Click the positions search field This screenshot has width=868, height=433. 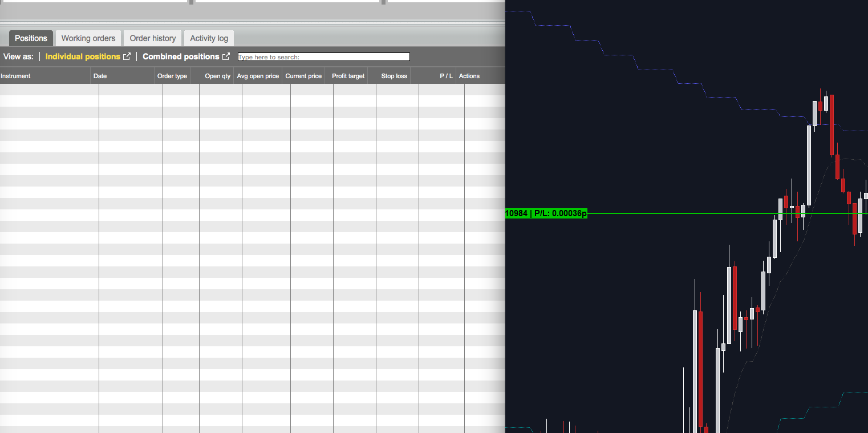[x=323, y=57]
